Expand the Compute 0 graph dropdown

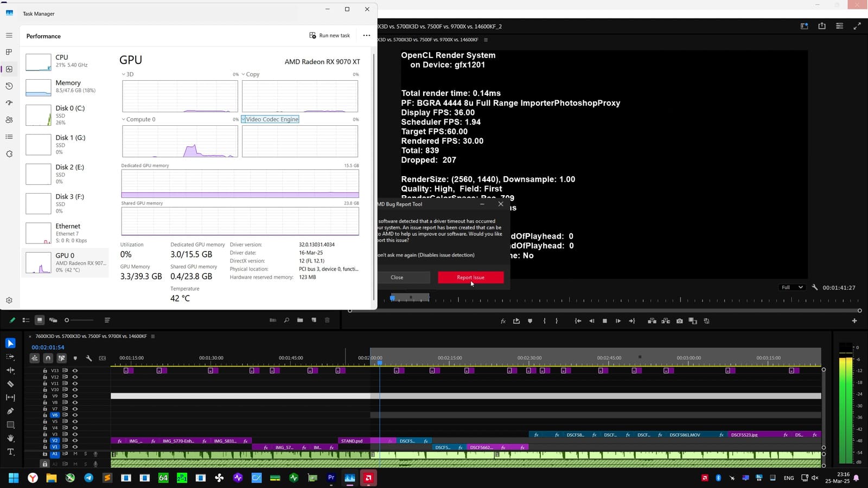click(x=123, y=119)
